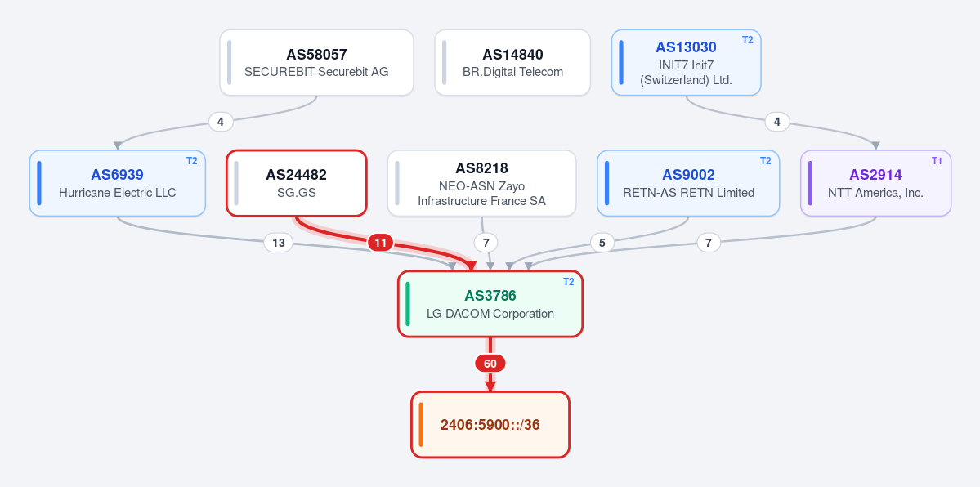The image size is (980, 487).
Task: Select the 2406:5900::/36 prefix node
Action: point(490,424)
